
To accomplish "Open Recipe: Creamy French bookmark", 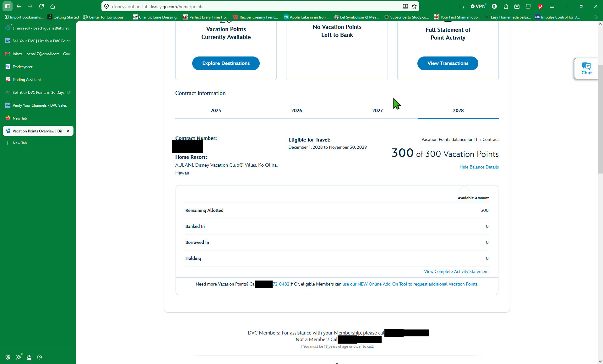I will pyautogui.click(x=256, y=17).
